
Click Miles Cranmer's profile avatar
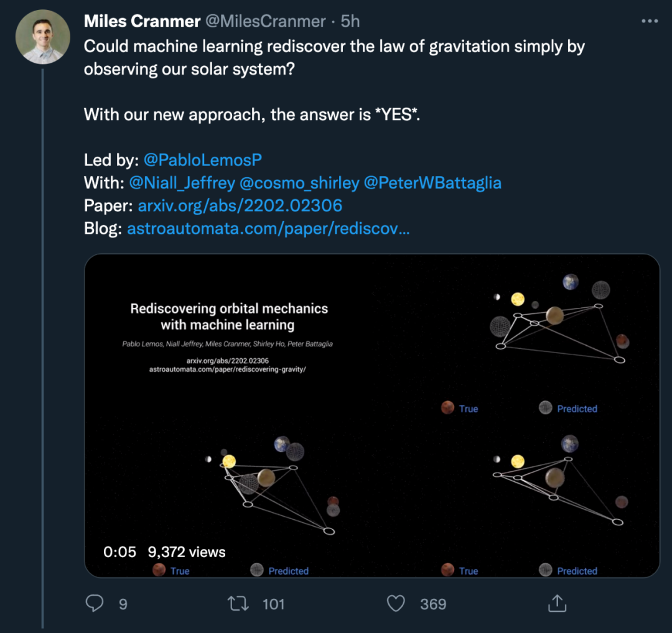pyautogui.click(x=43, y=37)
